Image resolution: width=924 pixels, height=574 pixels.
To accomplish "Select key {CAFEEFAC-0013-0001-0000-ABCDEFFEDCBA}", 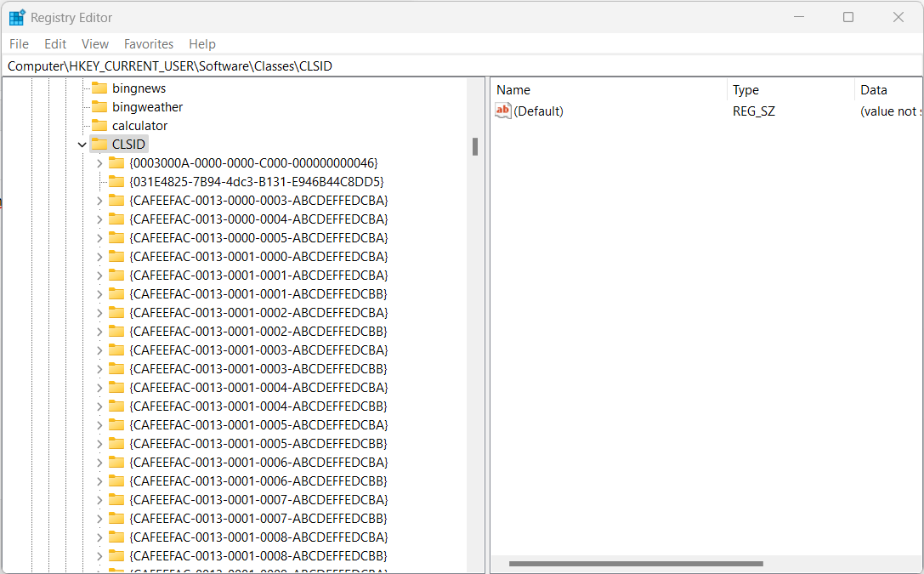I will pyautogui.click(x=258, y=257).
